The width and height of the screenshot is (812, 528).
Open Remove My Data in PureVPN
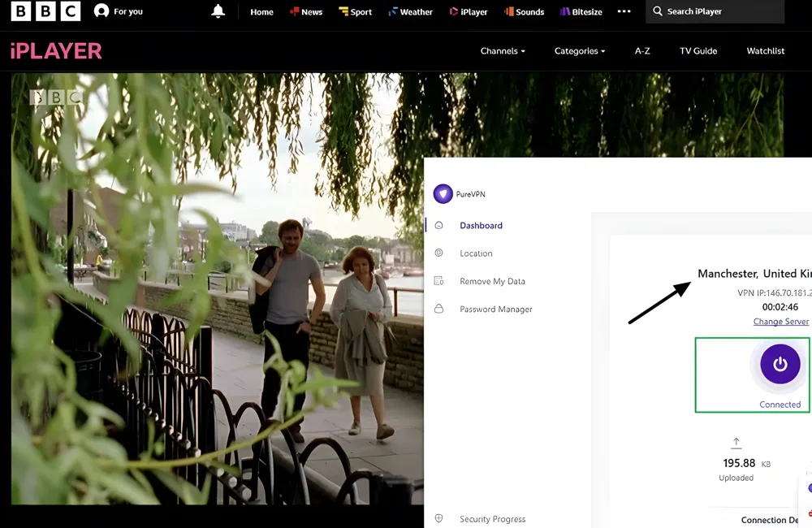click(493, 281)
